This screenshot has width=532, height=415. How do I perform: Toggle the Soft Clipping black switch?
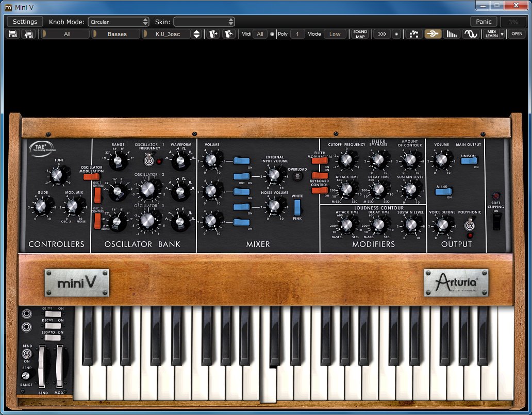coord(496,222)
